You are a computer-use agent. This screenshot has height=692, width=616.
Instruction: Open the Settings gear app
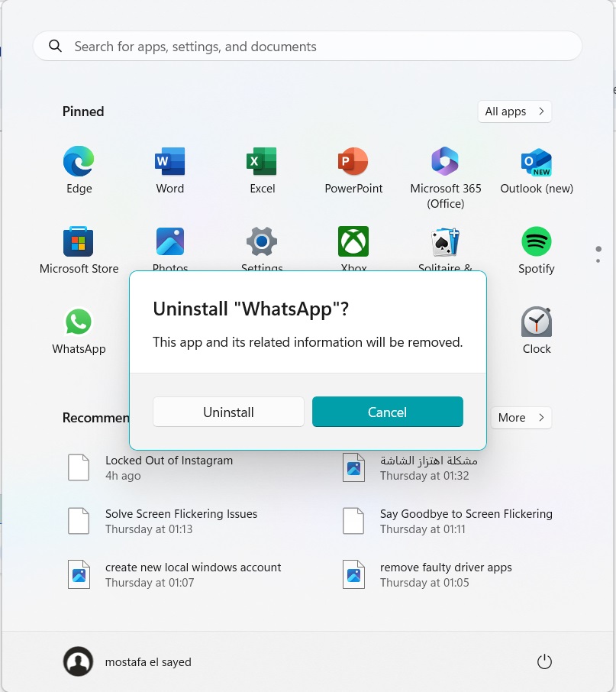(262, 241)
